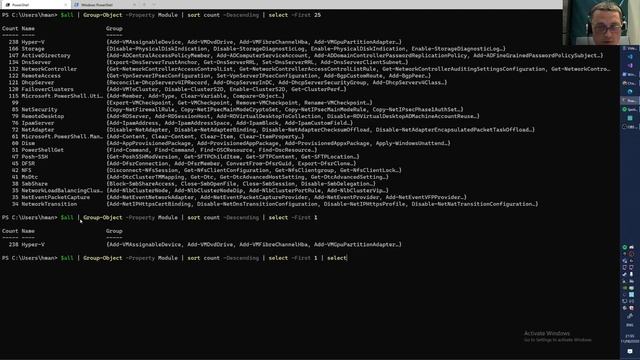Click the Block-SmbShareAccess cmdlet text

tap(142, 184)
